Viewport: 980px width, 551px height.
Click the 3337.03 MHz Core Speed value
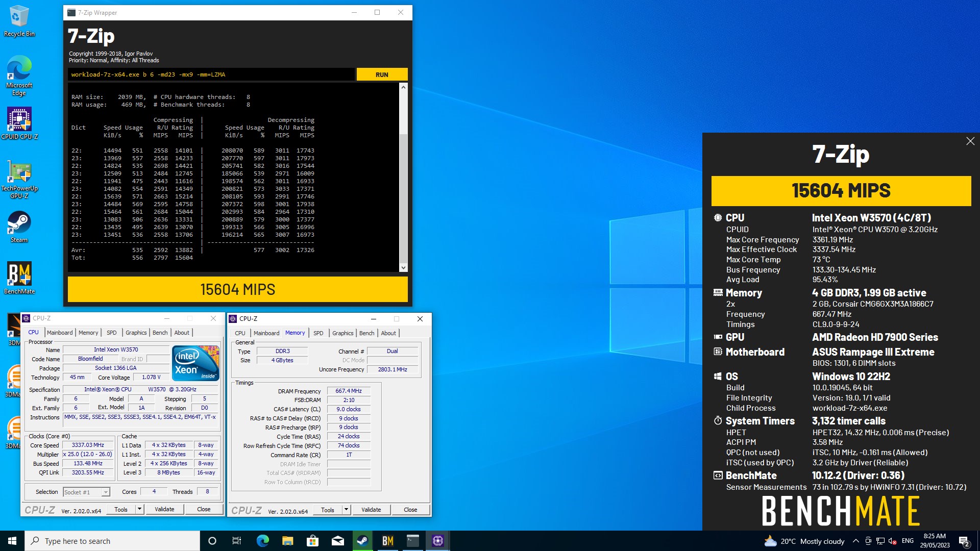click(88, 445)
